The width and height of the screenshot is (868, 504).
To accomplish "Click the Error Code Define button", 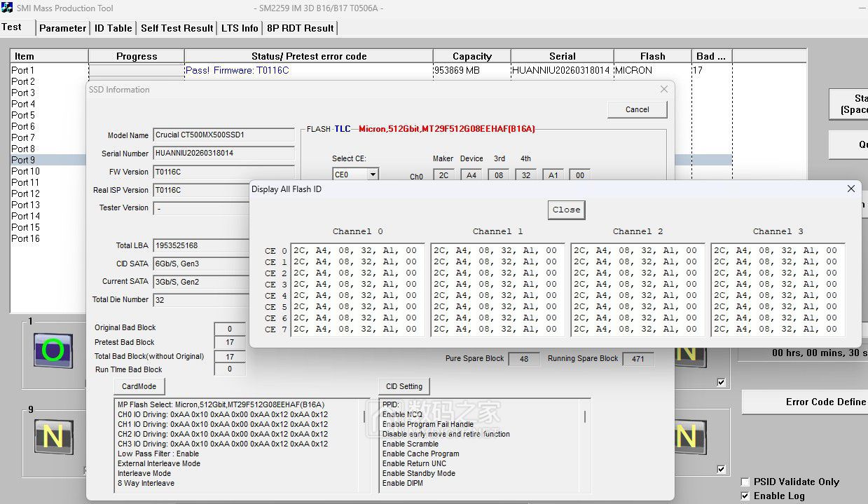I will [x=806, y=402].
